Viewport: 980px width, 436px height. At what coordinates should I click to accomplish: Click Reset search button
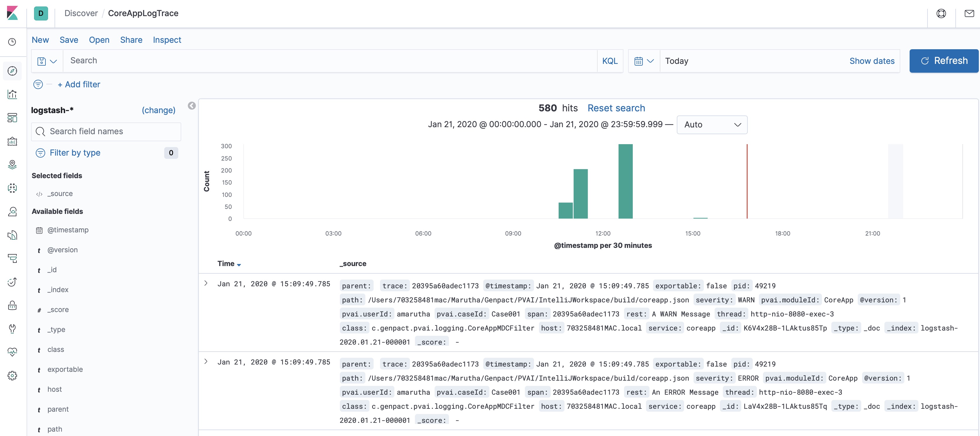[x=616, y=108]
